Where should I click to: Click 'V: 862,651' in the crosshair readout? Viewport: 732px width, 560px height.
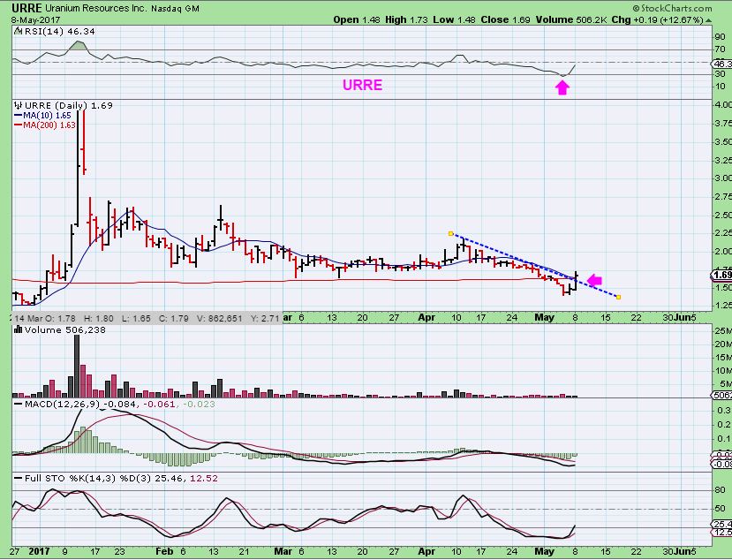(220, 319)
